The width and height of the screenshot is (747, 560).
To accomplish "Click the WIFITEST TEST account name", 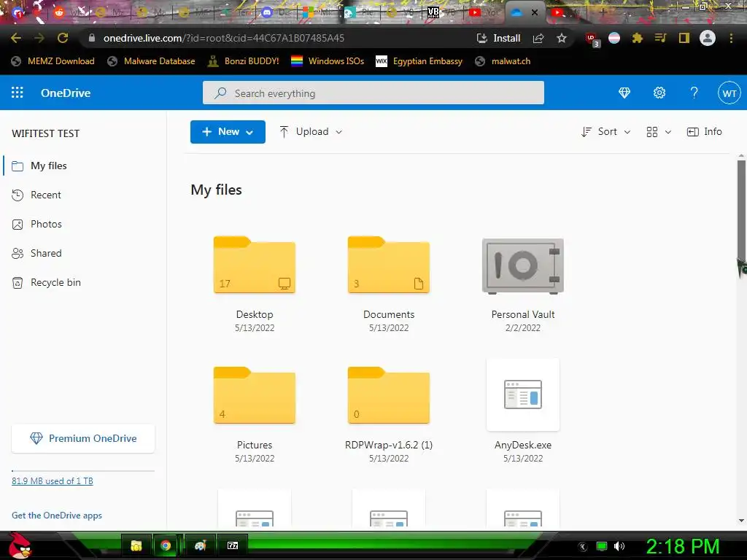I will [46, 133].
